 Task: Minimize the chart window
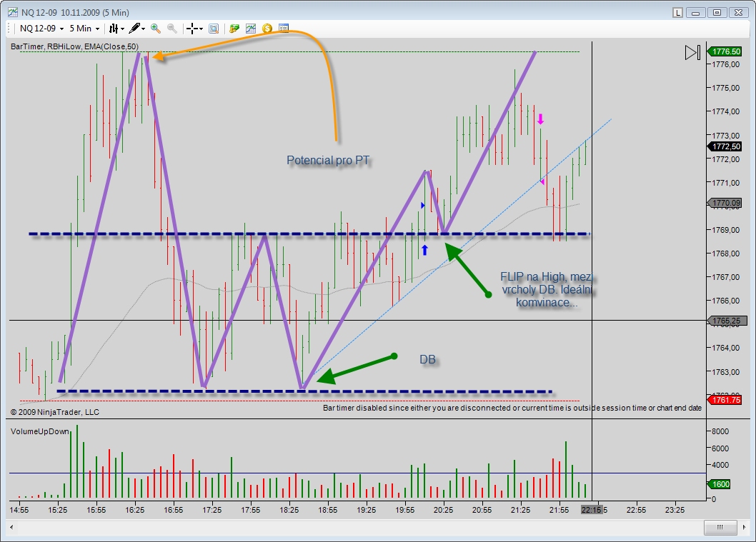pos(696,13)
